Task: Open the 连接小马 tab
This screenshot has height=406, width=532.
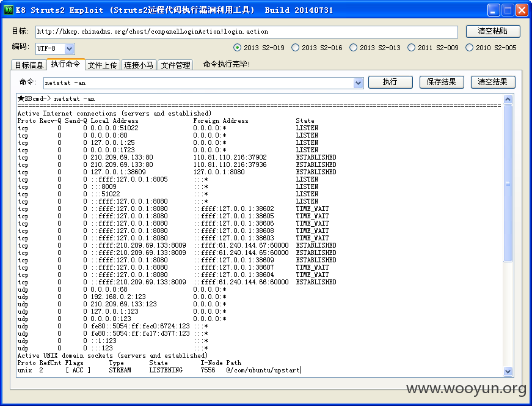Action: [139, 65]
